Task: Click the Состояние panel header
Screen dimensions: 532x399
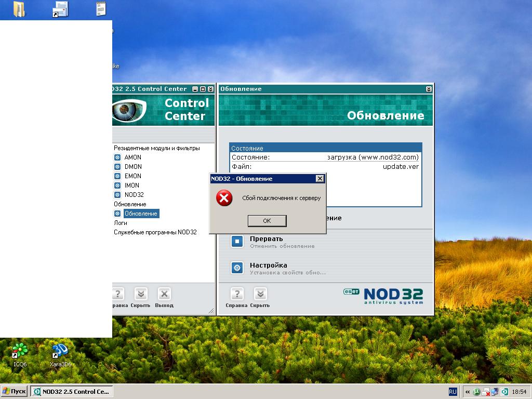Action: (325, 148)
